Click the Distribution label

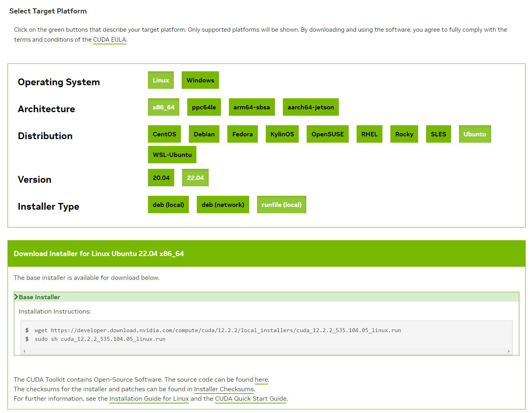point(45,136)
